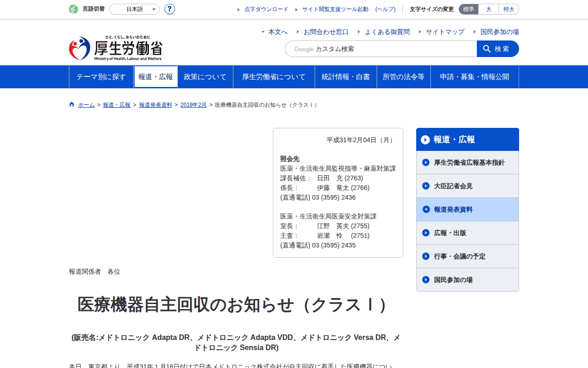Image resolution: width=588 pixels, height=368 pixels.
Task: Jump to 本文へ link
Action: pos(278,32)
